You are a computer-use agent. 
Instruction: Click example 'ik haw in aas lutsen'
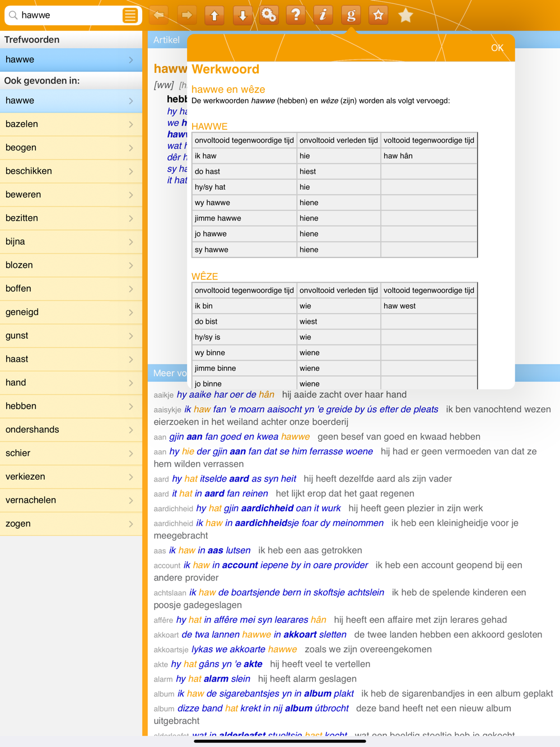coord(210,550)
